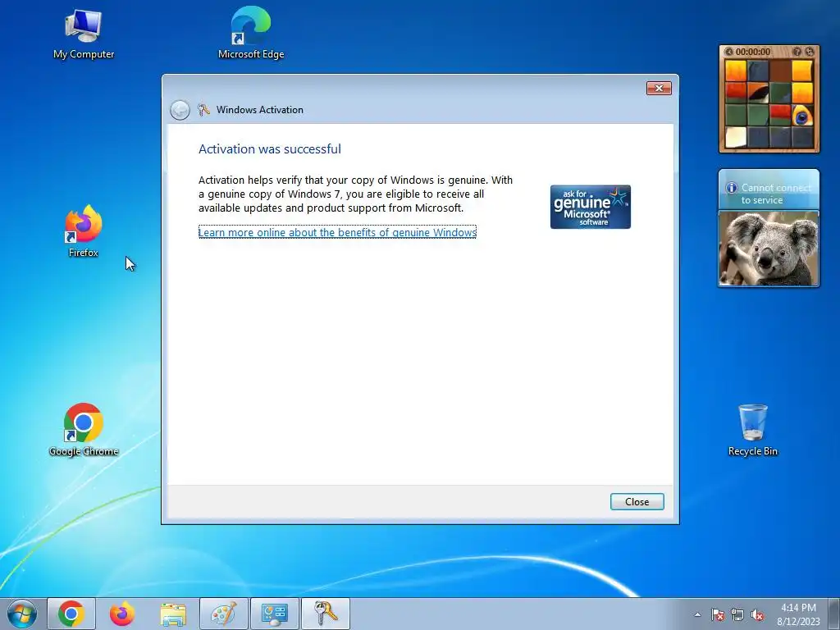Switch to Control Panel taskbar item
This screenshot has height=630, width=840.
[275, 614]
